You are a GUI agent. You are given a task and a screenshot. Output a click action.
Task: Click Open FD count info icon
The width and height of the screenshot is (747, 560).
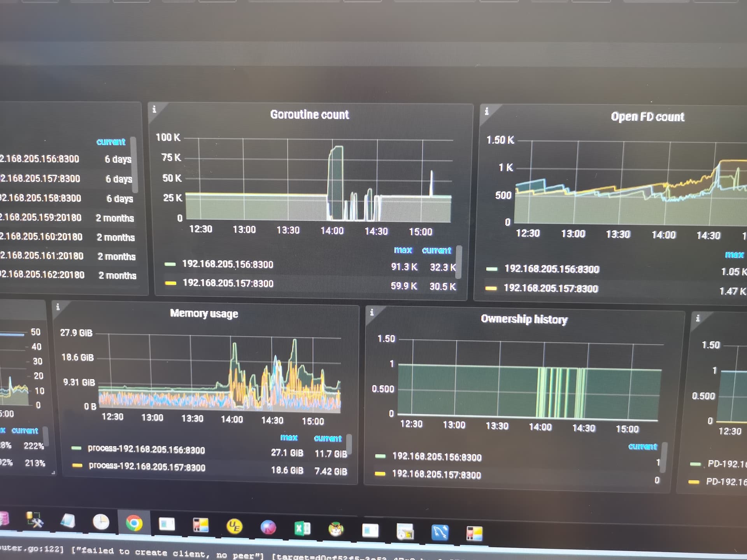click(486, 112)
